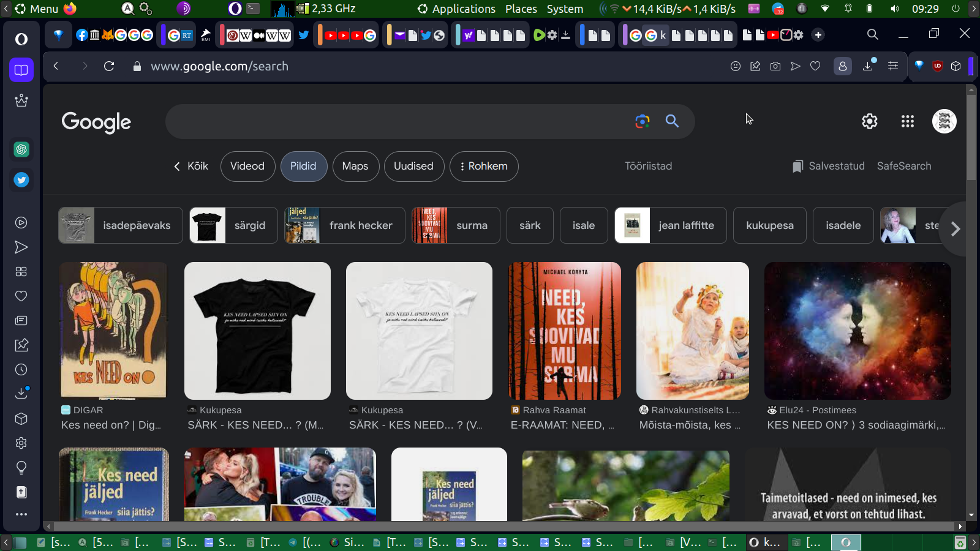
Task: Open Google quick settings gear icon
Action: coord(869,121)
